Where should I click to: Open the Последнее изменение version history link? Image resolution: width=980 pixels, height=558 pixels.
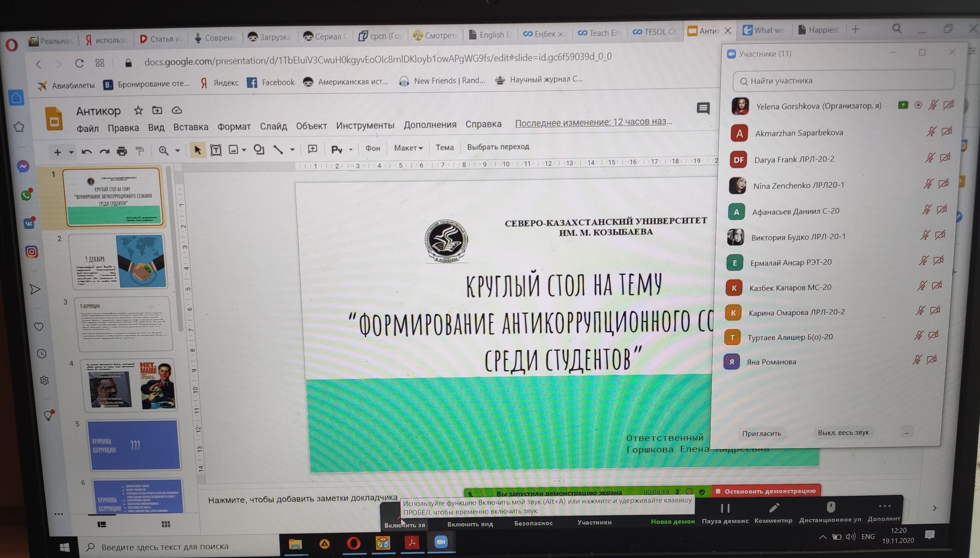[593, 122]
